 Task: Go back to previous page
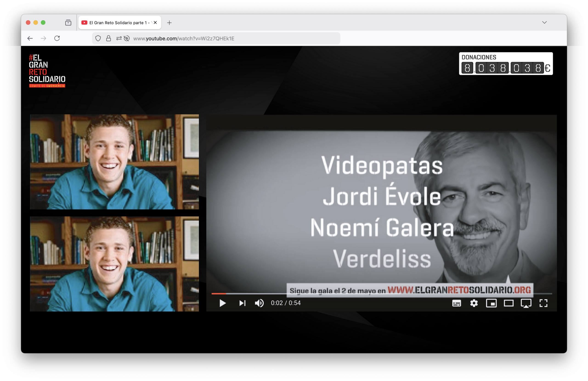[x=30, y=38]
